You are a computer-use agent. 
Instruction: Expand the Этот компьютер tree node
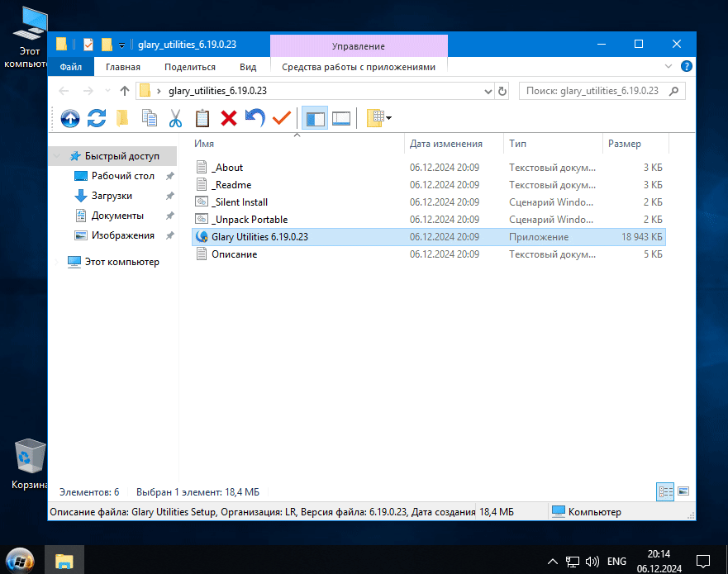click(57, 262)
